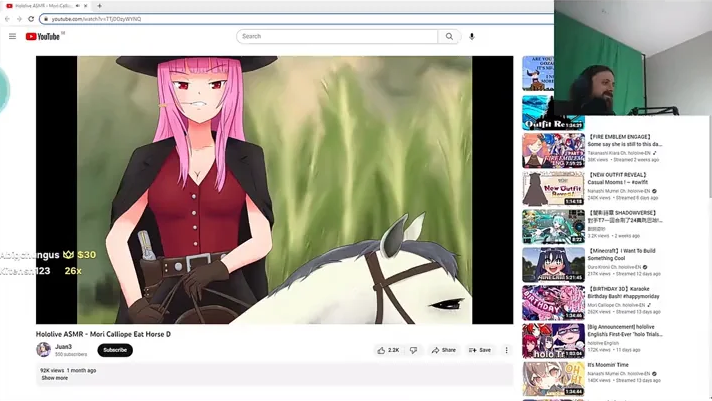Reload the page in browser
This screenshot has height=401, width=712.
coord(31,19)
